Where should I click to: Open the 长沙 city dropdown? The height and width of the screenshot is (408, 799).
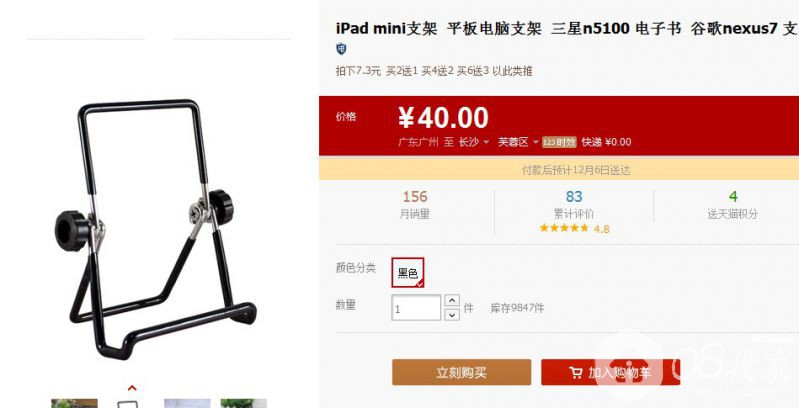(474, 142)
